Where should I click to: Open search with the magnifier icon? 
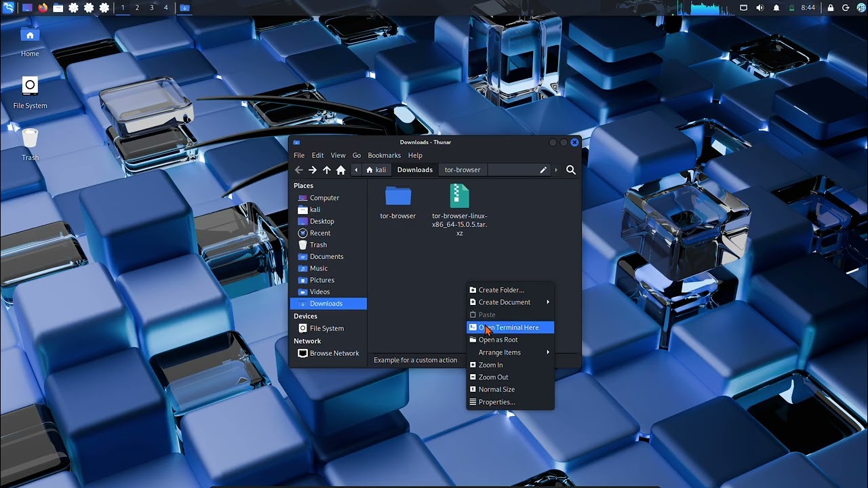tap(571, 170)
